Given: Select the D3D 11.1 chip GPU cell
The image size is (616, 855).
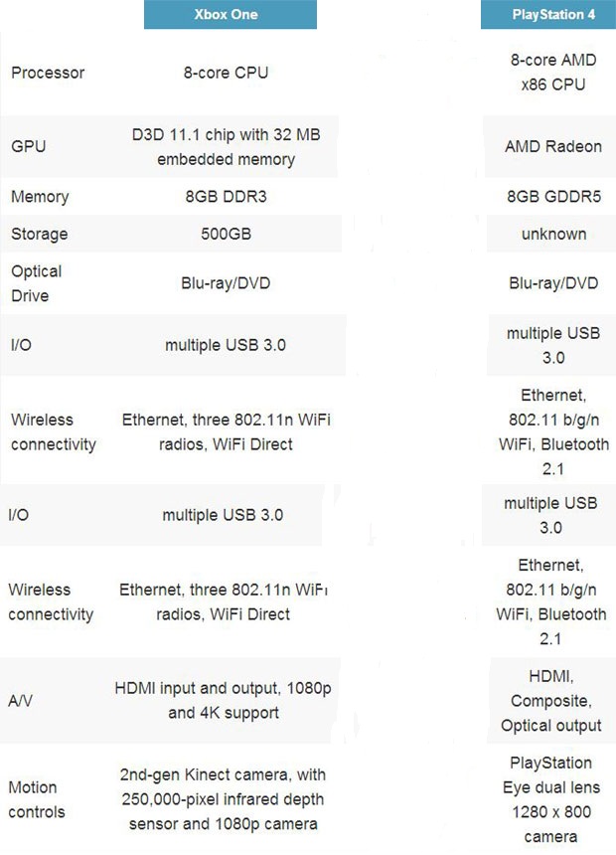Looking at the screenshot, I should [x=226, y=146].
